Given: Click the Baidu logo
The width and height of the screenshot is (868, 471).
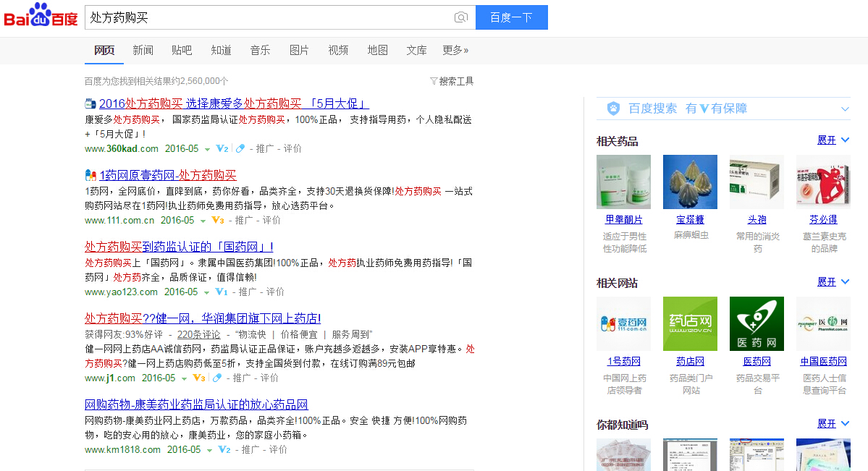Looking at the screenshot, I should [40, 16].
